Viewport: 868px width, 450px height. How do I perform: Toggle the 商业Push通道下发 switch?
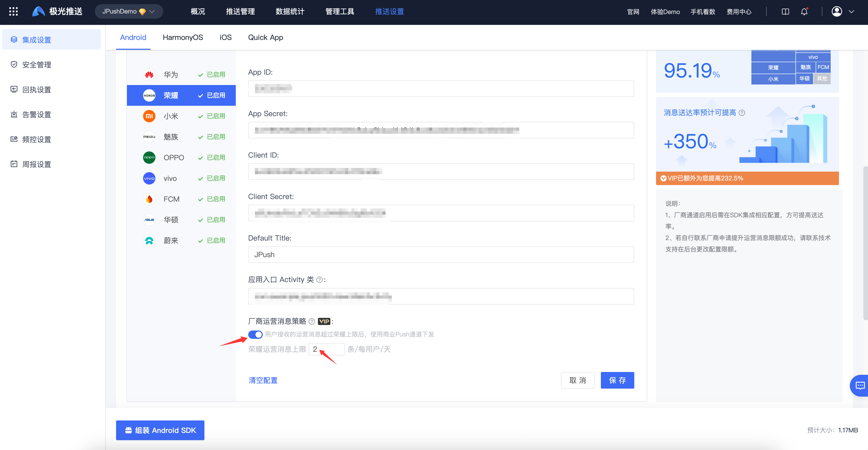[x=255, y=334]
